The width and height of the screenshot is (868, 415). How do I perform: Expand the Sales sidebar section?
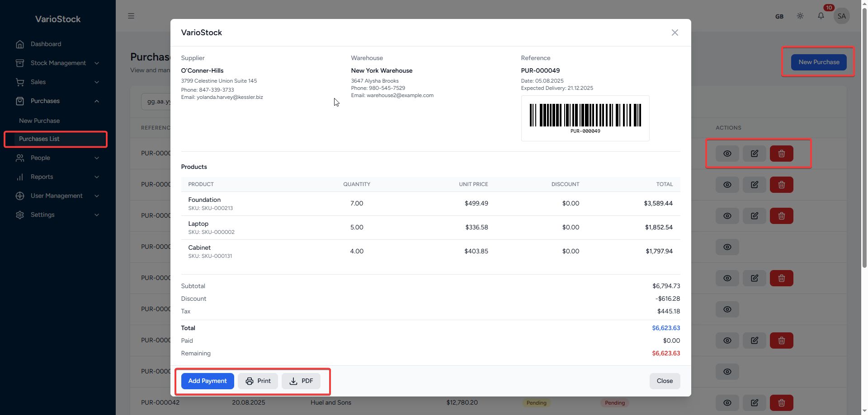(58, 82)
